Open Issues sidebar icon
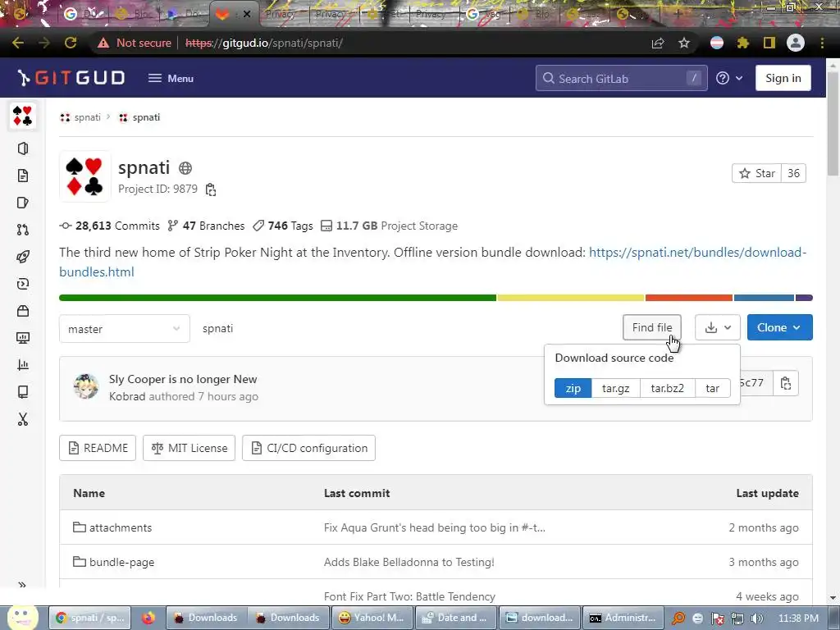 click(x=22, y=203)
